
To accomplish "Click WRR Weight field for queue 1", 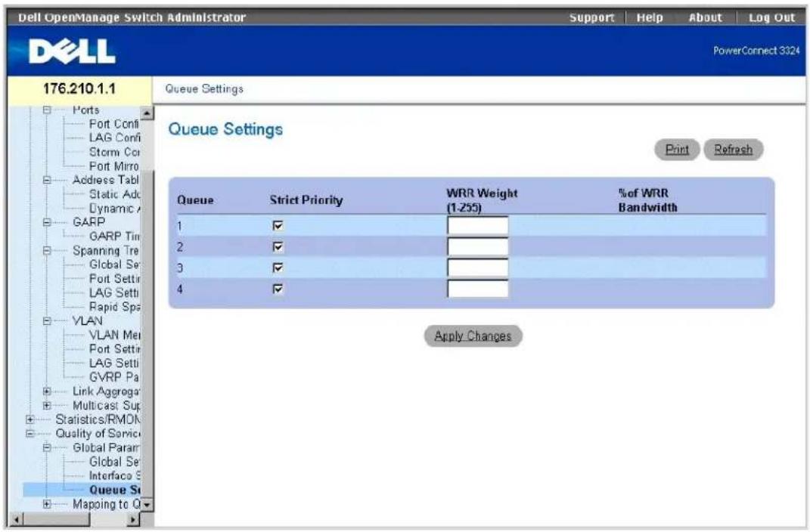I will [477, 225].
